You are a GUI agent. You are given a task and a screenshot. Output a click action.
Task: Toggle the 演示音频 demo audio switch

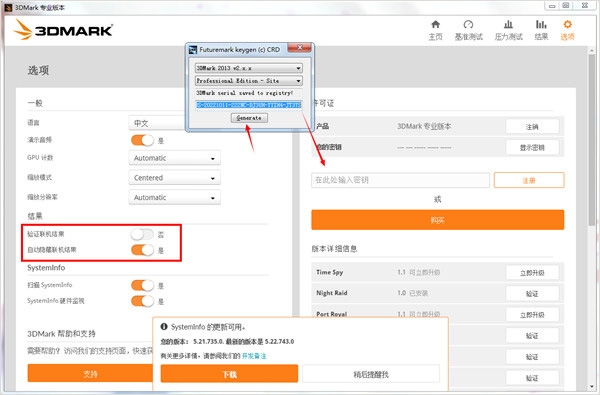pos(142,140)
